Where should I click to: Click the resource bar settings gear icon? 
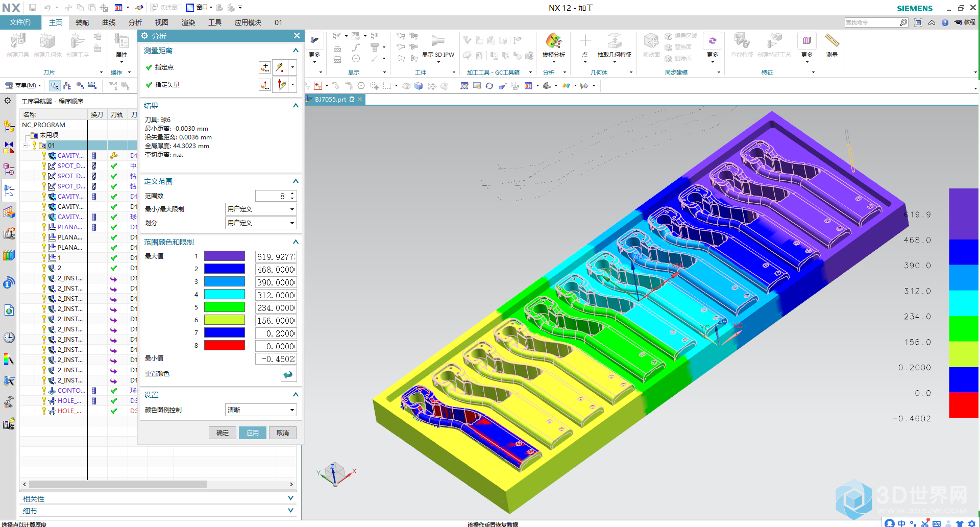coord(8,101)
